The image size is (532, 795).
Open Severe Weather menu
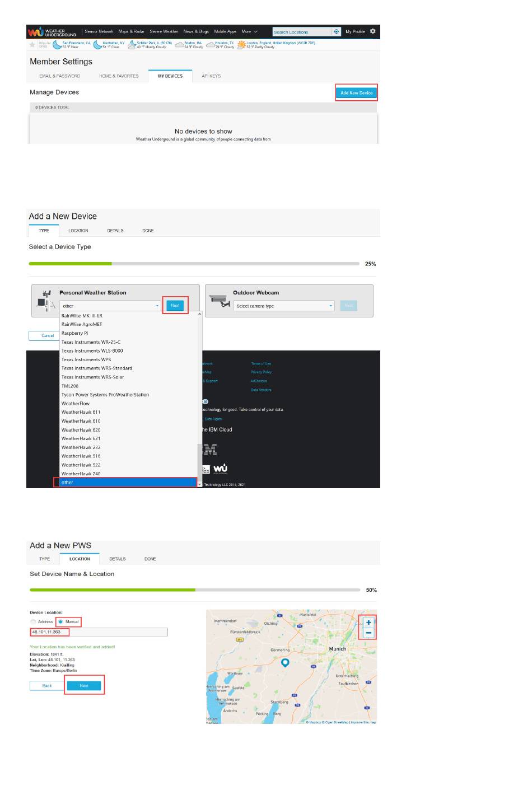tap(164, 31)
